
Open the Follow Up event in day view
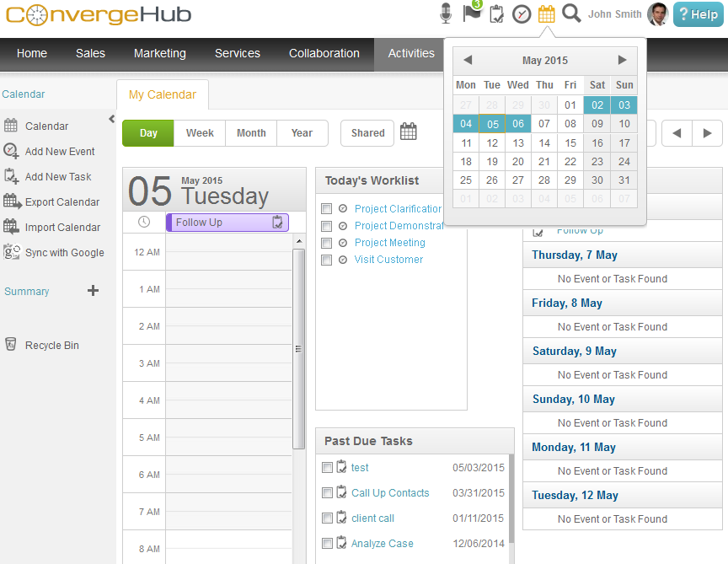(x=227, y=223)
